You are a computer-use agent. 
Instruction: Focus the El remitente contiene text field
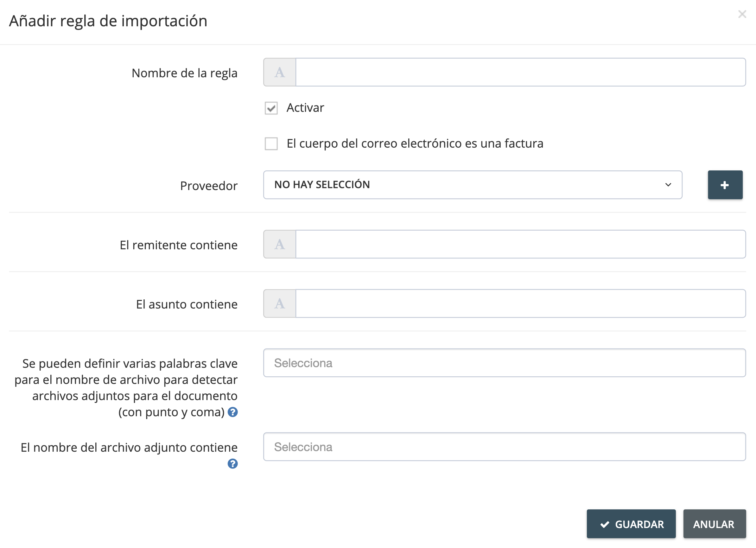tap(521, 244)
